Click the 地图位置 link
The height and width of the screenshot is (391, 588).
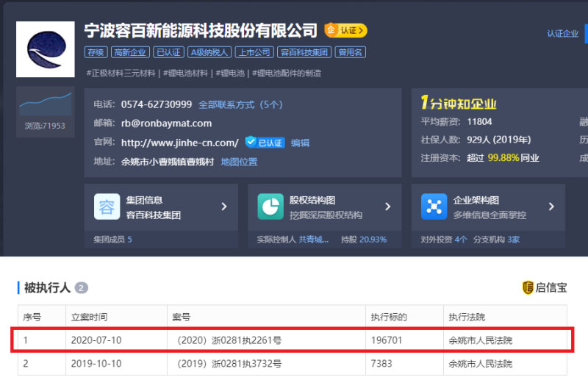point(239,162)
